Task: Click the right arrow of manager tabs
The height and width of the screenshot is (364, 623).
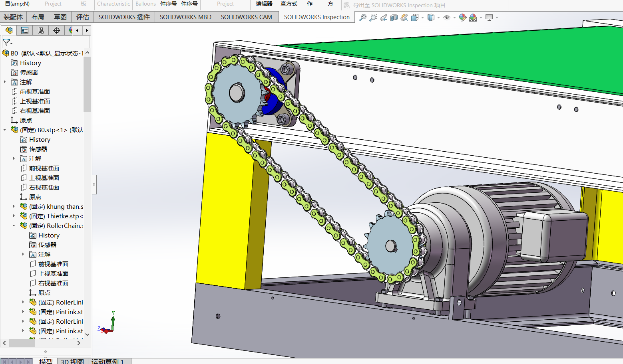Action: pyautogui.click(x=87, y=30)
